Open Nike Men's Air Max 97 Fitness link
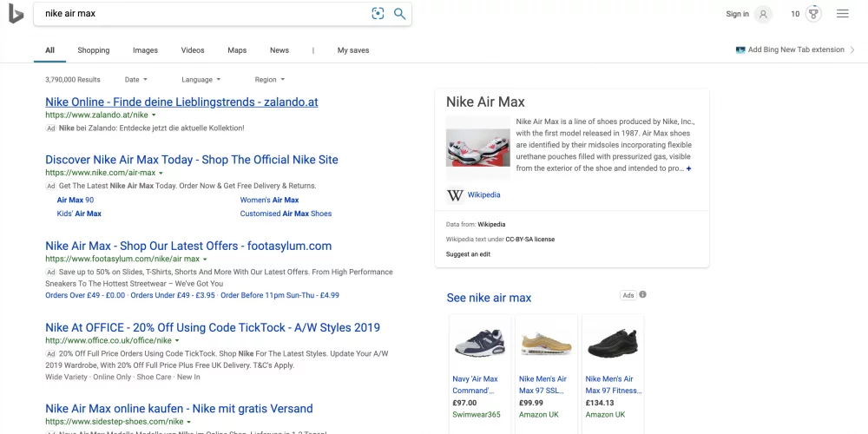 [x=614, y=385]
